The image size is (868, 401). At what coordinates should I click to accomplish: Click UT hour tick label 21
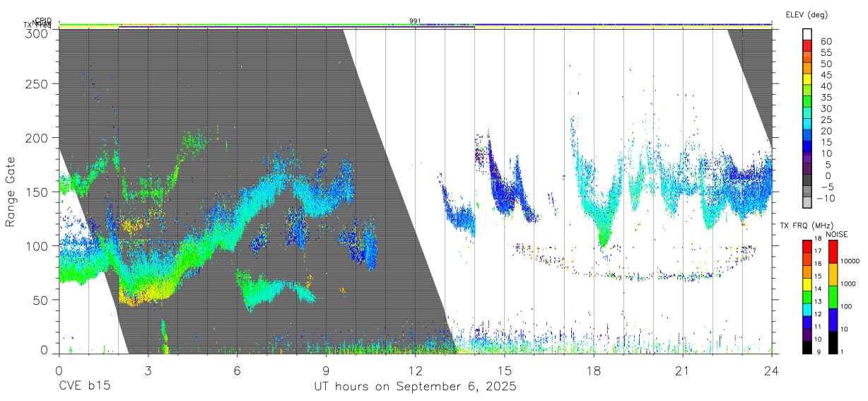(682, 371)
